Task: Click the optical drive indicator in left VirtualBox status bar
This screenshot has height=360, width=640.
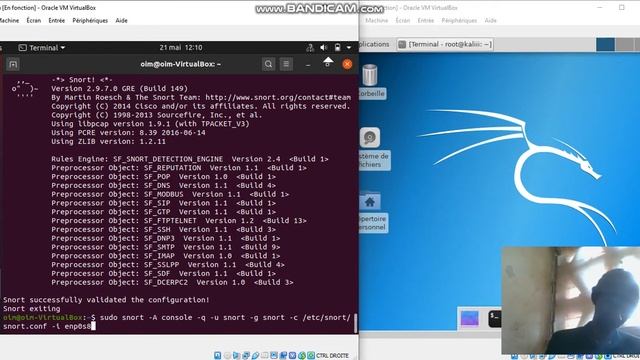Action: (227, 356)
